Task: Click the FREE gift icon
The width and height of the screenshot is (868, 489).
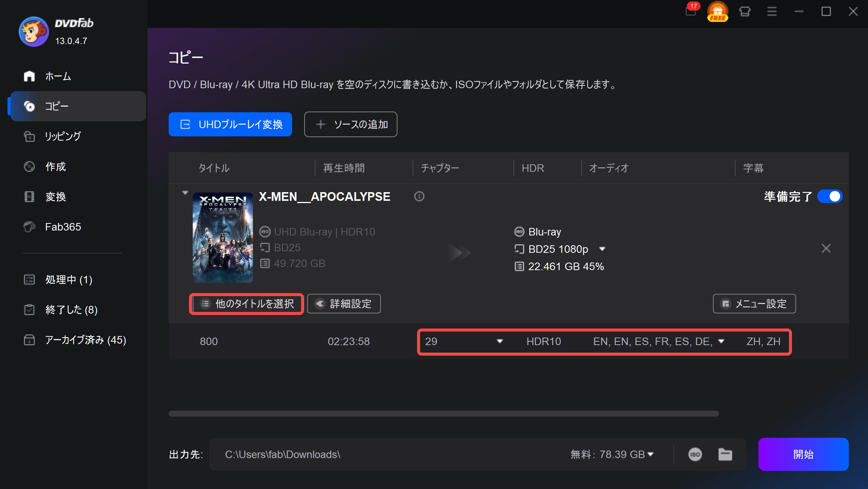Action: 718,11
